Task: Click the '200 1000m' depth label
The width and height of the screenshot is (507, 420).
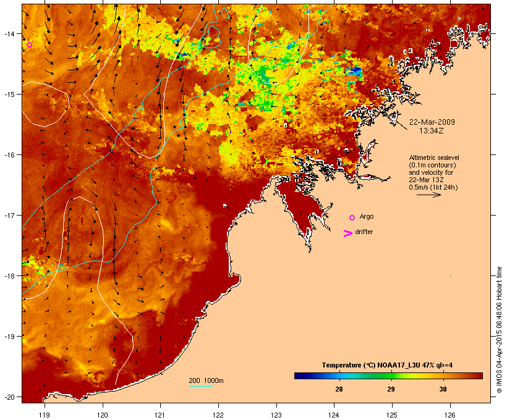Action: coord(206,380)
